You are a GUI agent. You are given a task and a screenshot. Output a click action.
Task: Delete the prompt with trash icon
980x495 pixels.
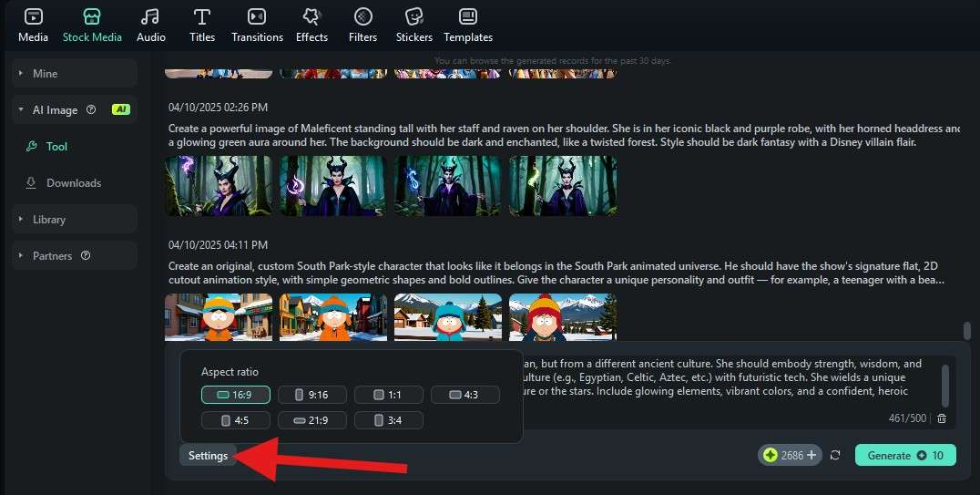pyautogui.click(x=942, y=418)
